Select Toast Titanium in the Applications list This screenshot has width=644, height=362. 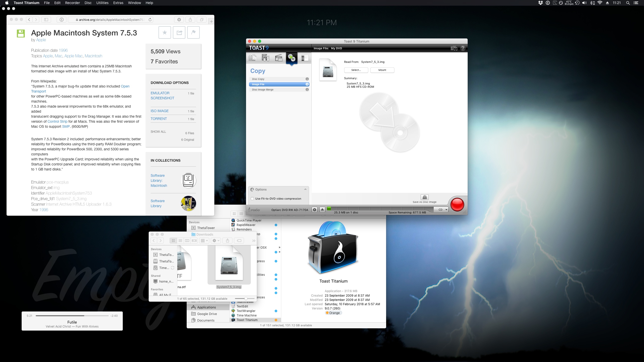tap(255, 320)
